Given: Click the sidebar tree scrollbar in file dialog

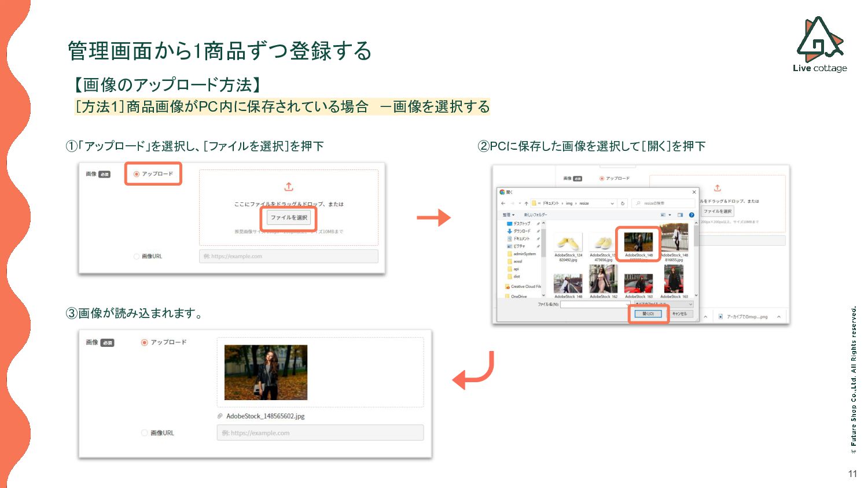Looking at the screenshot, I should [x=543, y=258].
